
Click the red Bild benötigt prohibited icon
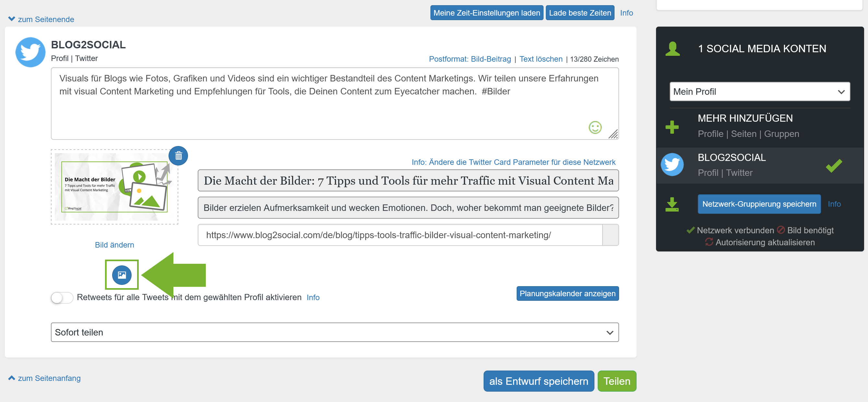pyautogui.click(x=781, y=230)
